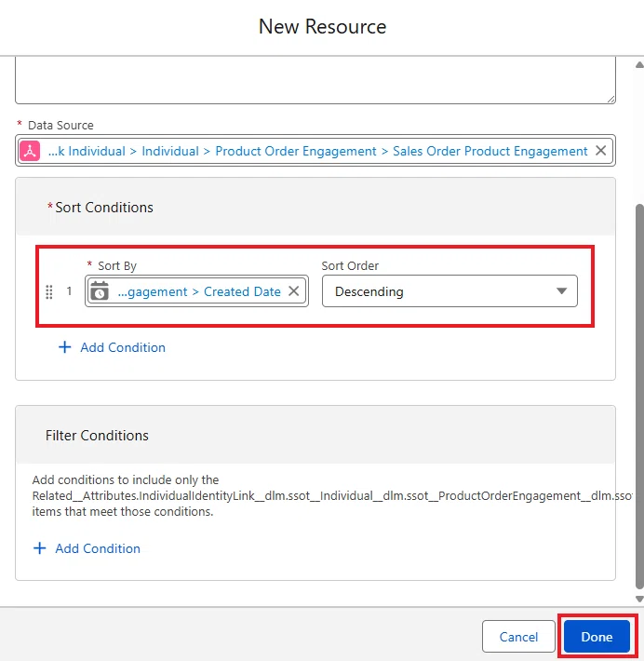This screenshot has width=644, height=661.
Task: Click the 'Product Order Engagement' breadcrumb segment
Action: tap(296, 151)
